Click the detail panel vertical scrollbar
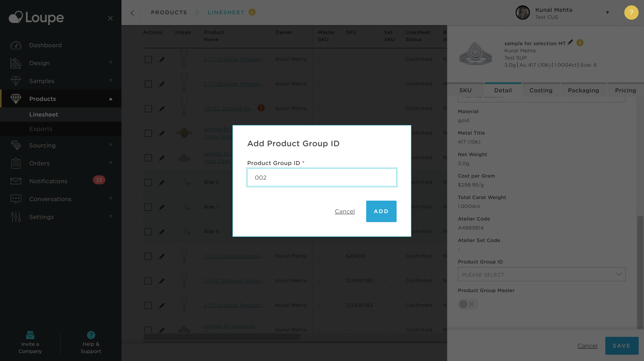 click(x=640, y=272)
